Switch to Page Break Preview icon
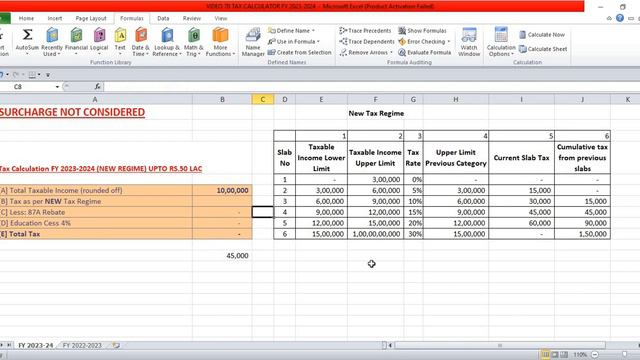640x360 pixels. pos(564,355)
